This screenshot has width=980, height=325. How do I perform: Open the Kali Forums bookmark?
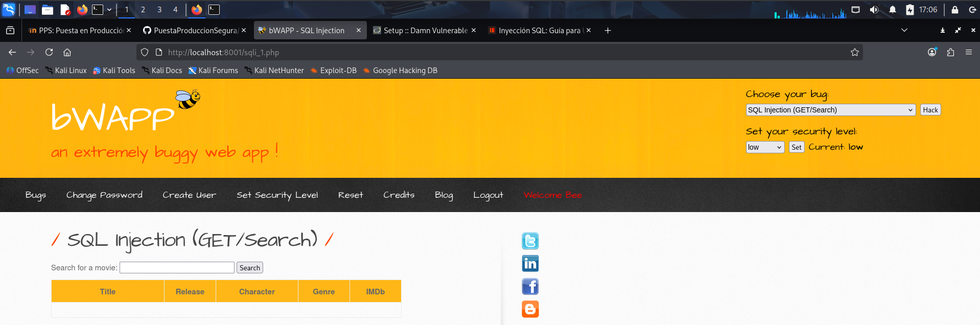coord(213,71)
